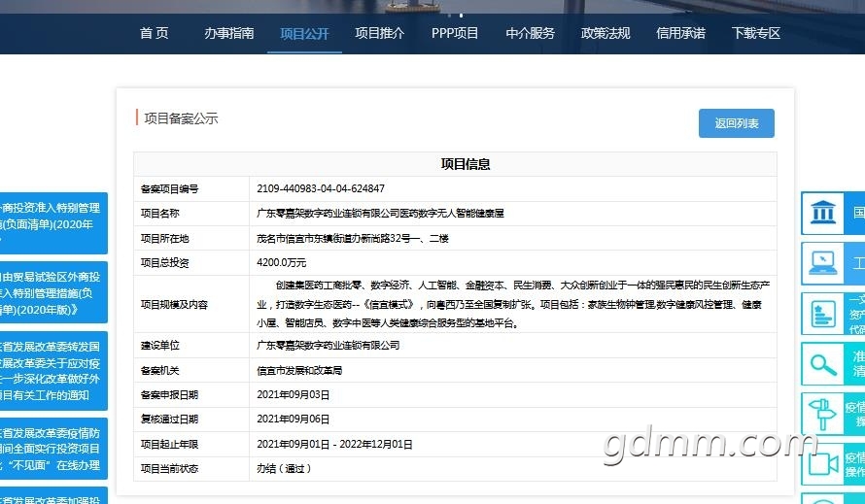Click the 项目备案公示 section title
The image size is (865, 504).
pyautogui.click(x=181, y=118)
